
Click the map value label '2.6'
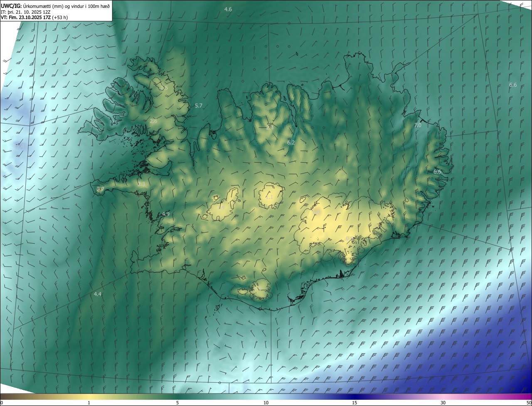pyautogui.click(x=153, y=121)
